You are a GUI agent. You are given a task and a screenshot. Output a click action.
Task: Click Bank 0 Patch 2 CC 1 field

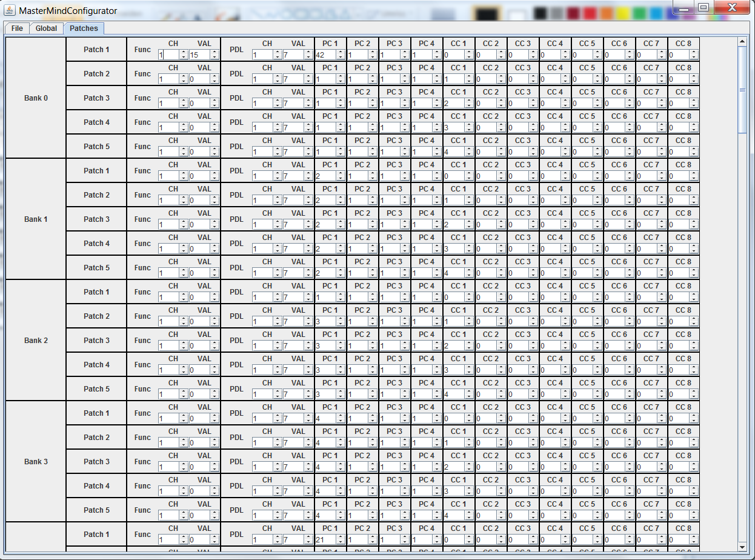pos(455,79)
